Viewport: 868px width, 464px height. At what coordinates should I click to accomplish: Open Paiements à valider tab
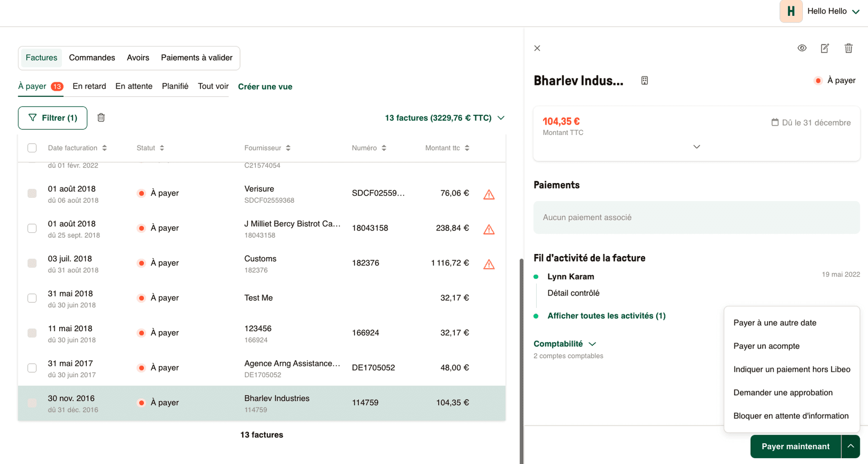coord(197,58)
